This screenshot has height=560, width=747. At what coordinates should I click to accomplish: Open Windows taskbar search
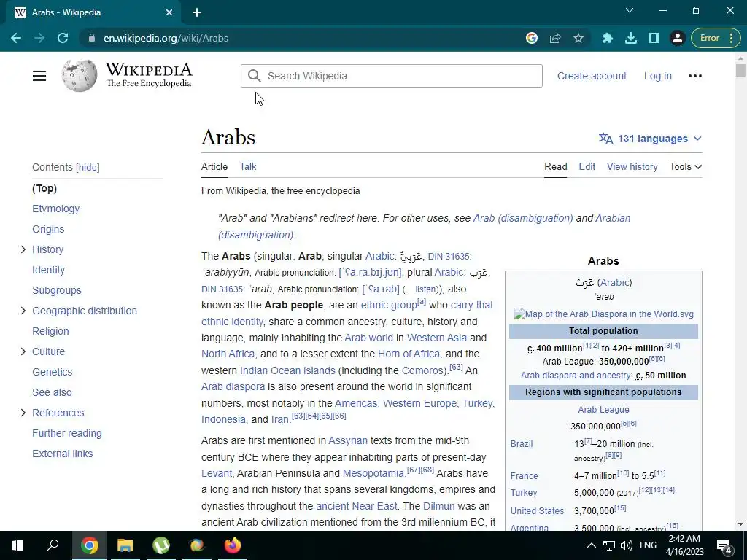53,545
